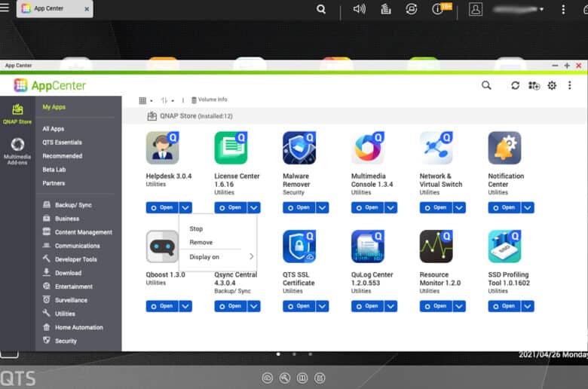Click the Malware Remover app icon
Image resolution: width=588 pixels, height=389 pixels.
pyautogui.click(x=299, y=148)
